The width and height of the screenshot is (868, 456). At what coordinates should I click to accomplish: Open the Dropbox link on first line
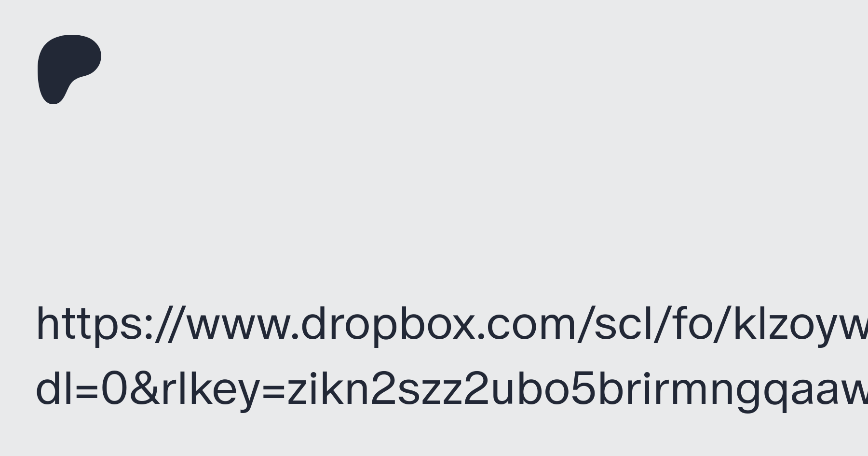coord(452,325)
